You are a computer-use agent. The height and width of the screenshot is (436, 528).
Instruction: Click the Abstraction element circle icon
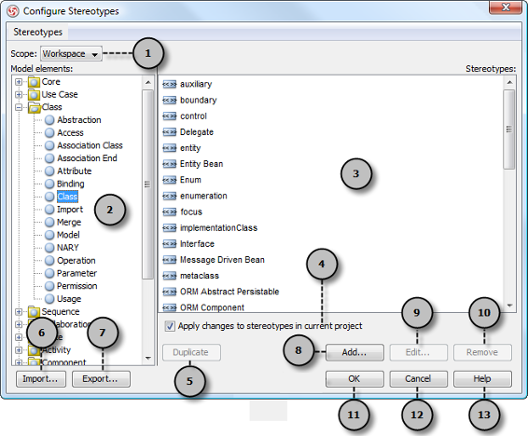coord(50,120)
